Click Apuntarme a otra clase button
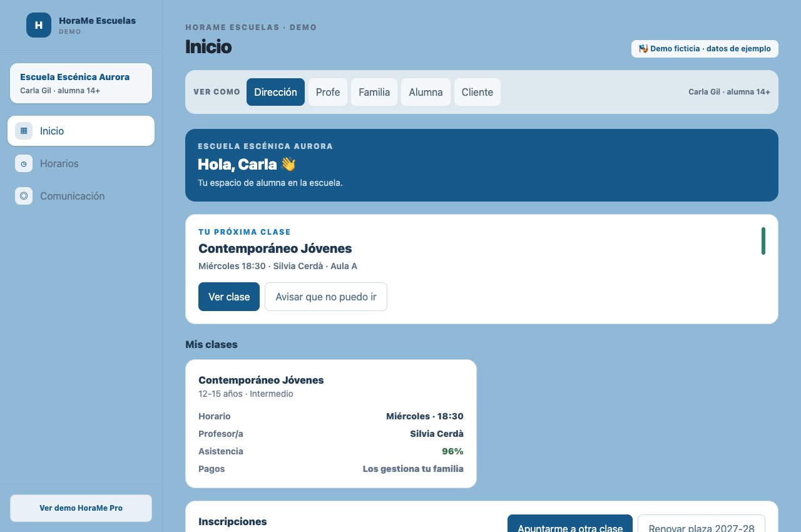Viewport: 801px width, 532px height. 570,523
